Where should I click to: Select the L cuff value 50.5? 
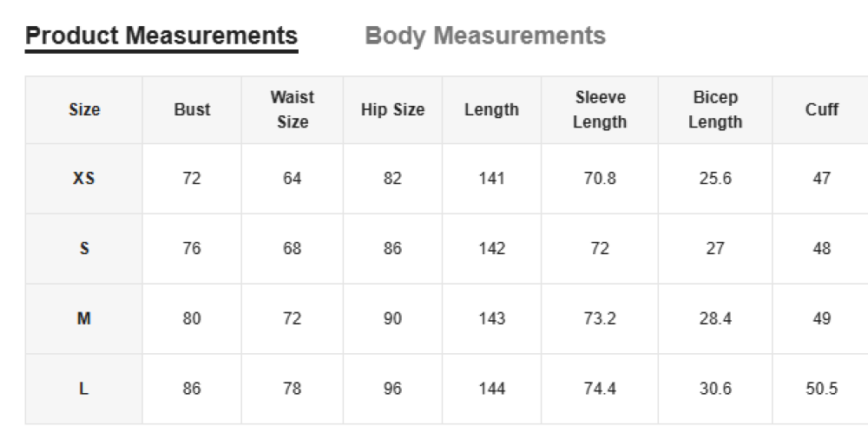pos(821,389)
